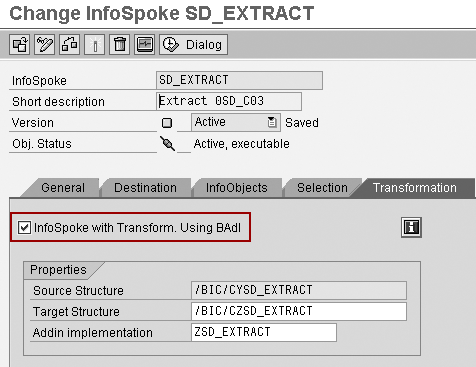This screenshot has width=476, height=367.
Task: Select the Transformation tab
Action: coord(415,188)
